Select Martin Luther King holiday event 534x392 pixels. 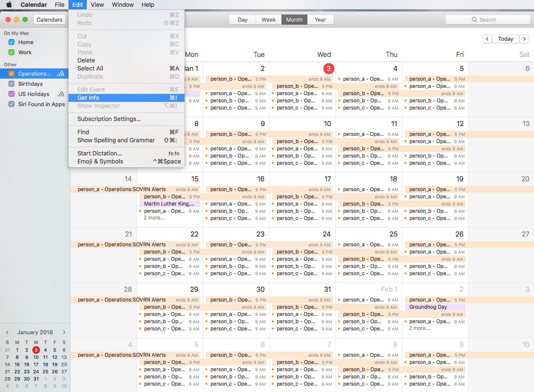[x=170, y=204]
